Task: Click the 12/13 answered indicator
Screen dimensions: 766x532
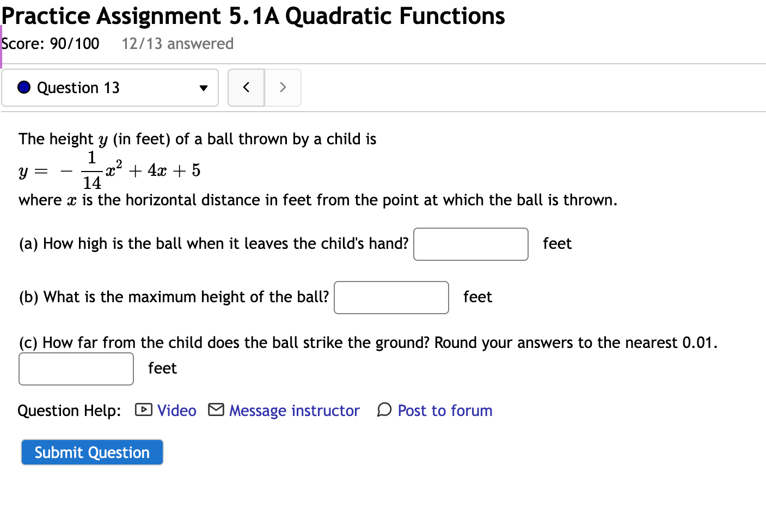Action: click(177, 44)
